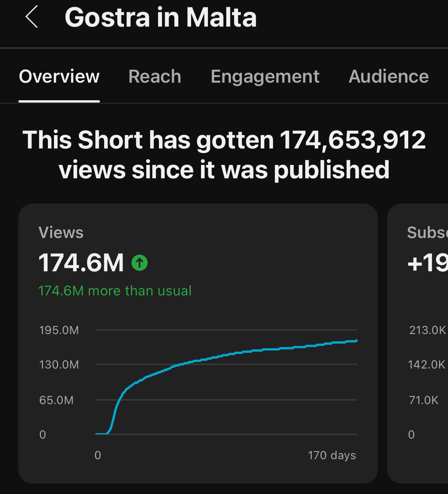Tap the '174.6M more than usual' text
448x494 pixels.
point(115,291)
